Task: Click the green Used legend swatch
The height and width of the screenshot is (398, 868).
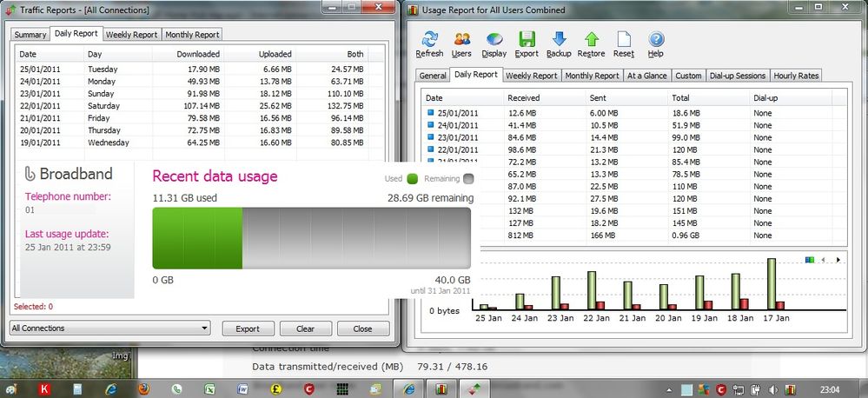Action: [x=412, y=179]
